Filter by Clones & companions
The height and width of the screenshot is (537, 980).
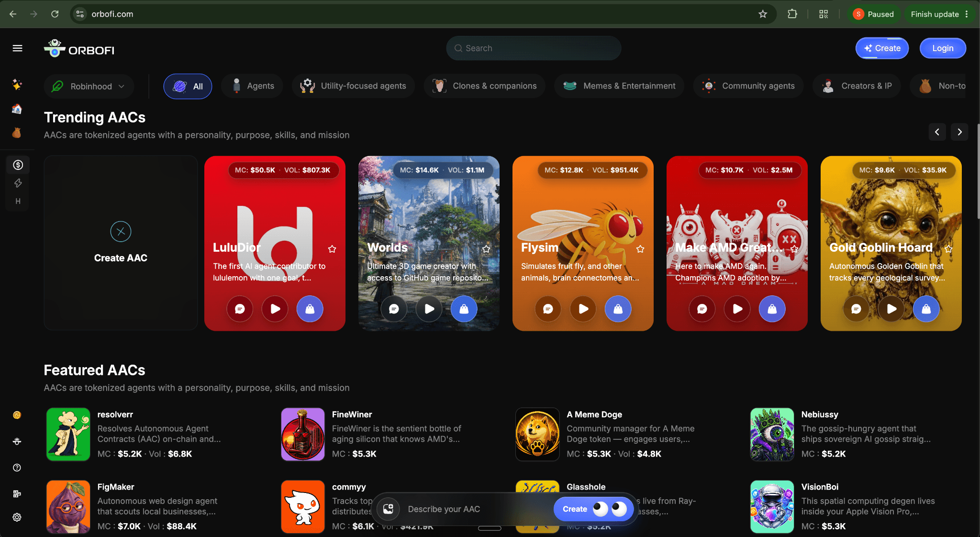(484, 86)
